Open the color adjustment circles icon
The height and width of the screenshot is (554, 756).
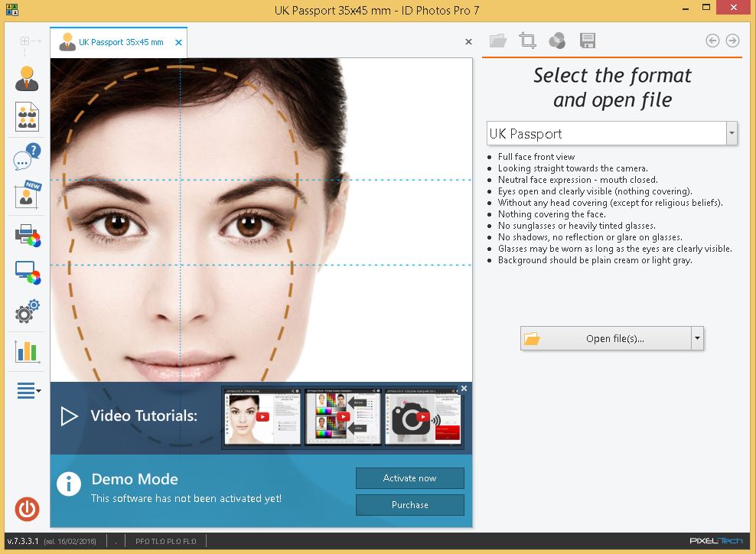(x=557, y=41)
